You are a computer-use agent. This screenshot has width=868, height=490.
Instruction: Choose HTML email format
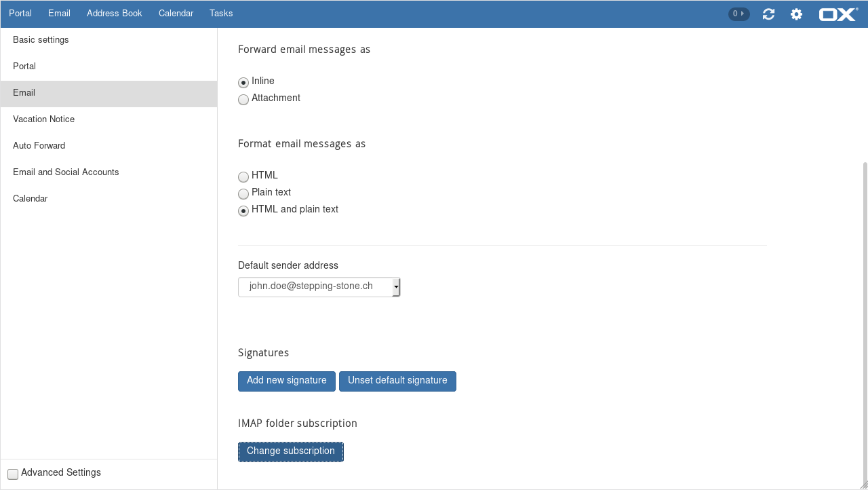pyautogui.click(x=243, y=177)
